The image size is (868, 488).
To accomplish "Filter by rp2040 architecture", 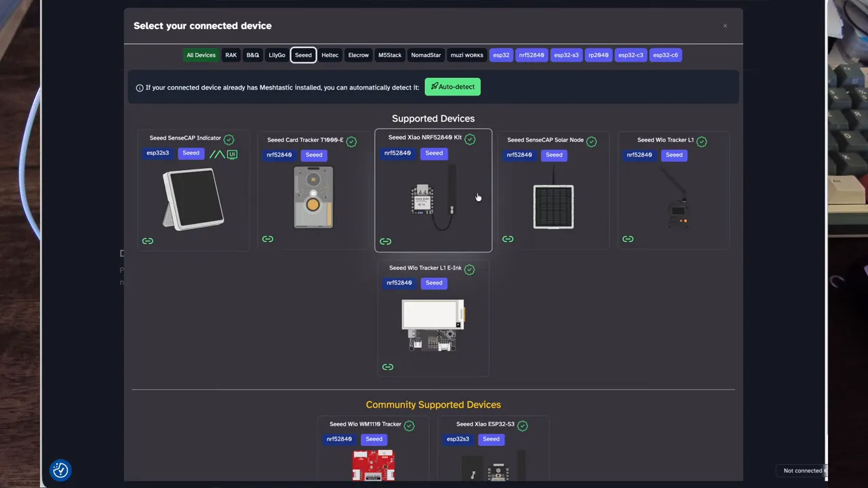I will 598,55.
